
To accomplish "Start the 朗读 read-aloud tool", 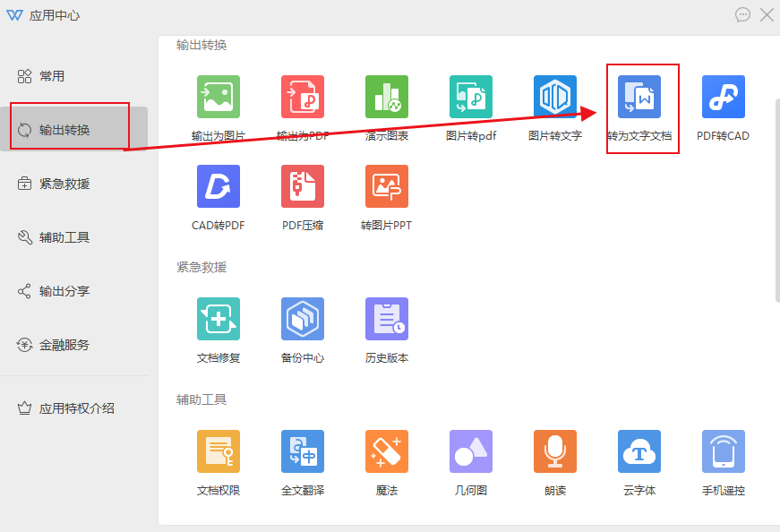I will (555, 451).
